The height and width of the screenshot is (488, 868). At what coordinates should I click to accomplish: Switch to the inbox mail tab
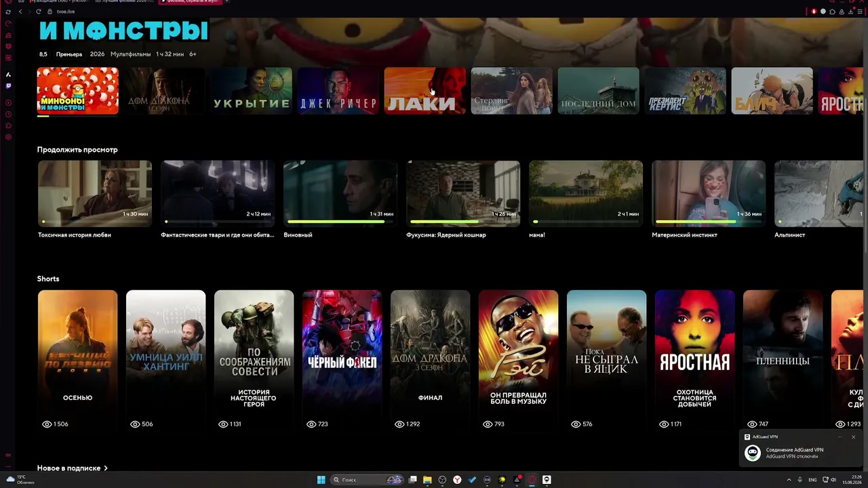point(58,2)
